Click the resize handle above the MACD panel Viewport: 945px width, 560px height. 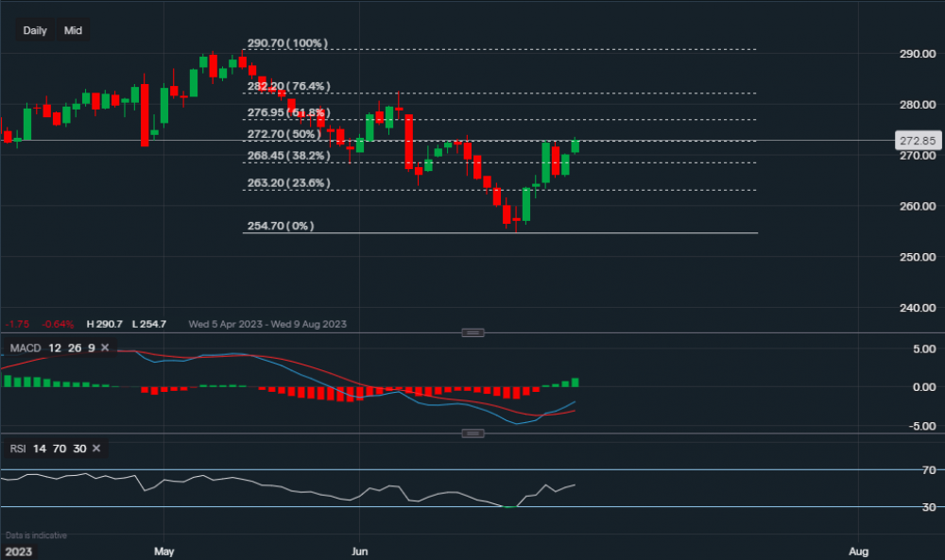472,332
